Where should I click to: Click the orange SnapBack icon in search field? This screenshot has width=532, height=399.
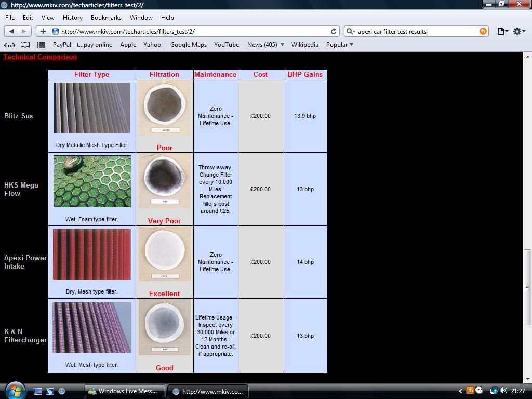[x=483, y=31]
